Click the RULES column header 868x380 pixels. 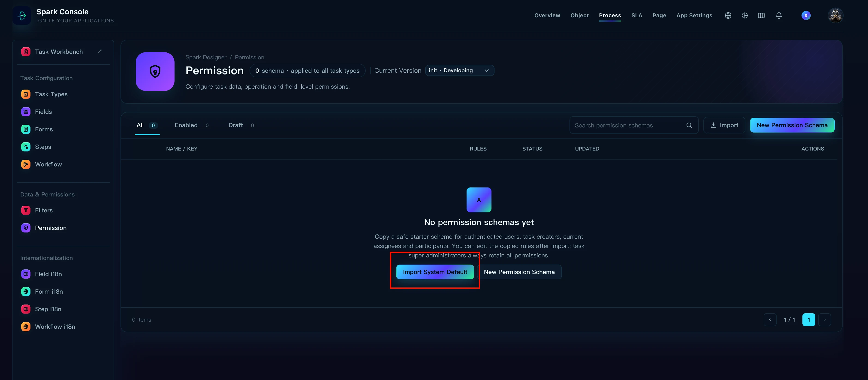(x=478, y=149)
